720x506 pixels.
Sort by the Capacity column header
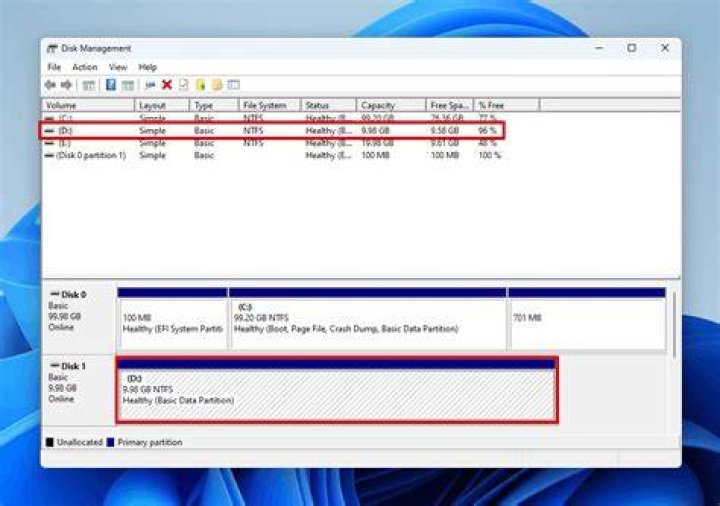391,105
